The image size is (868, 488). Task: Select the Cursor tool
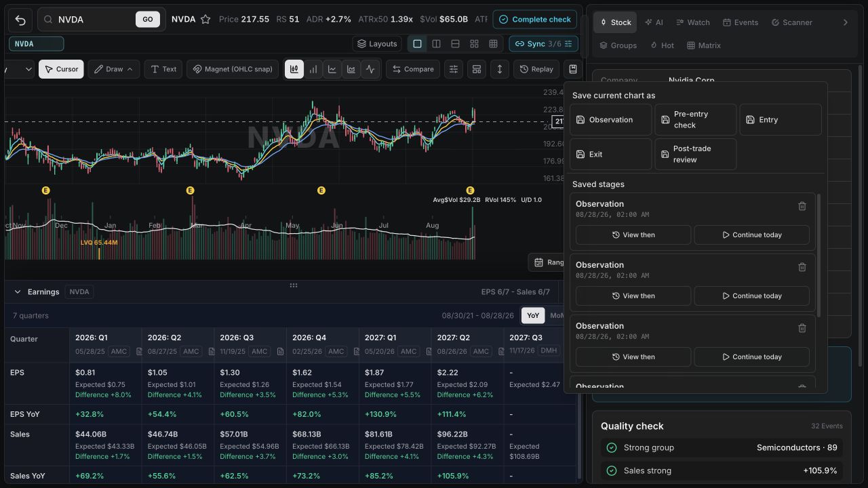tap(61, 69)
